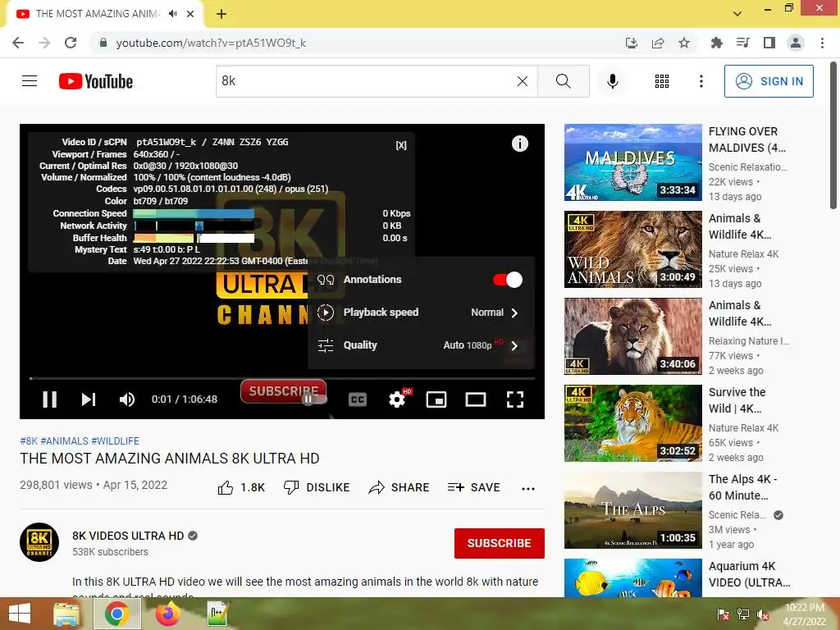Mute tab via speaker icon on tab
The height and width of the screenshot is (630, 840).
(172, 14)
